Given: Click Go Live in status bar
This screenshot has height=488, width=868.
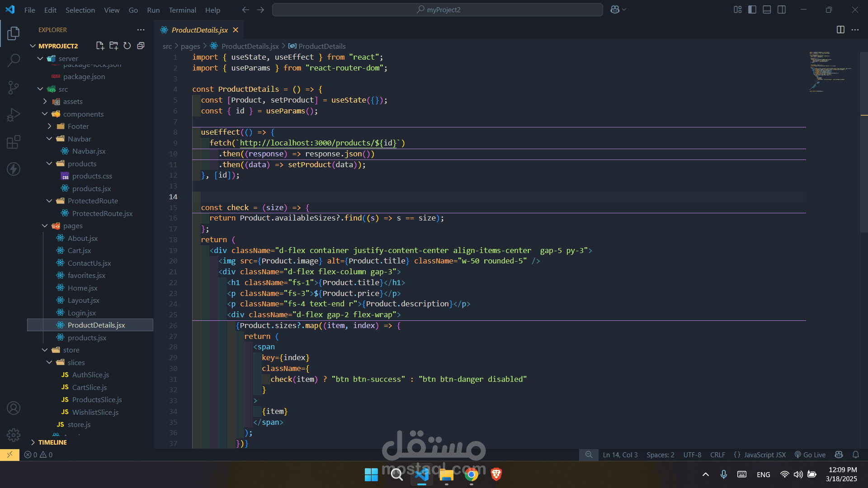Looking at the screenshot, I should click(x=810, y=455).
